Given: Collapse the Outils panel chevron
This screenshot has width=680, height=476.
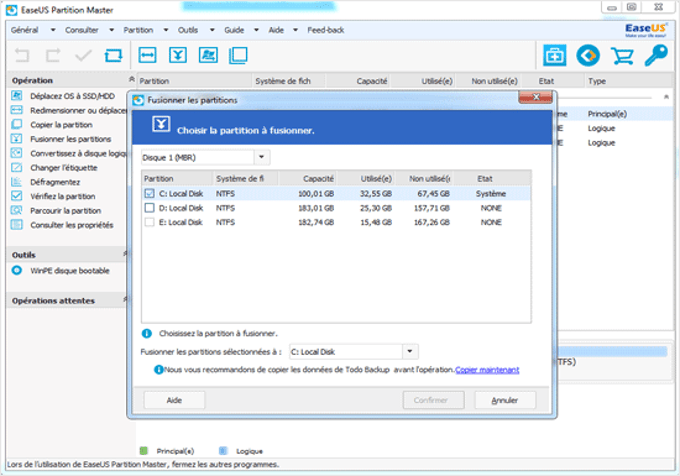Looking at the screenshot, I should [x=125, y=254].
